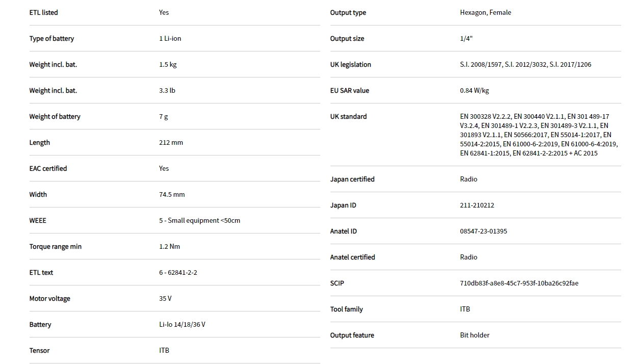Click the 'Output type' Hexagon, Female value
Viewport: 641px width, 364px height.
[x=485, y=13]
